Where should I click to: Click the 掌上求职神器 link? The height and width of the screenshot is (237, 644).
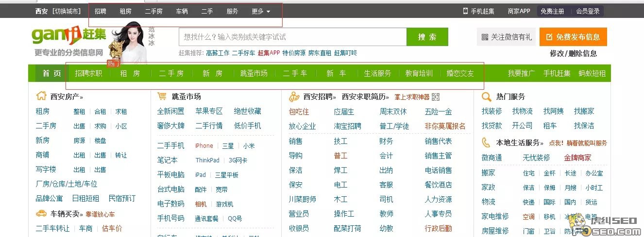pos(412,97)
